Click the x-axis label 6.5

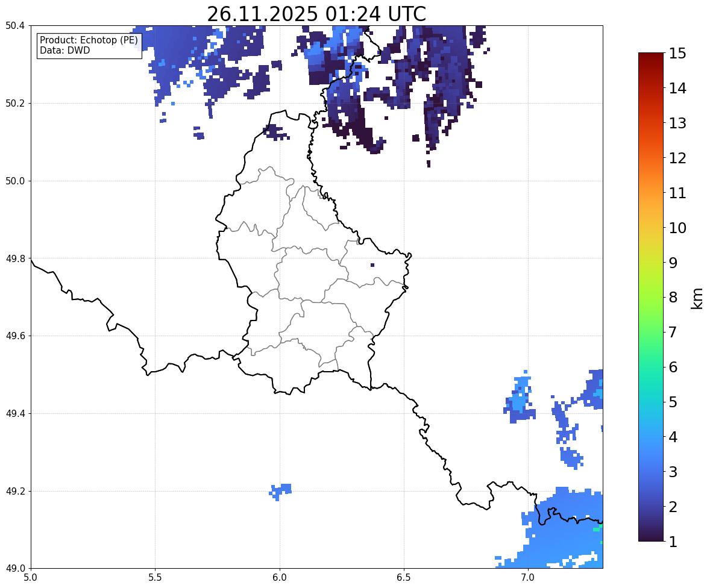403,578
